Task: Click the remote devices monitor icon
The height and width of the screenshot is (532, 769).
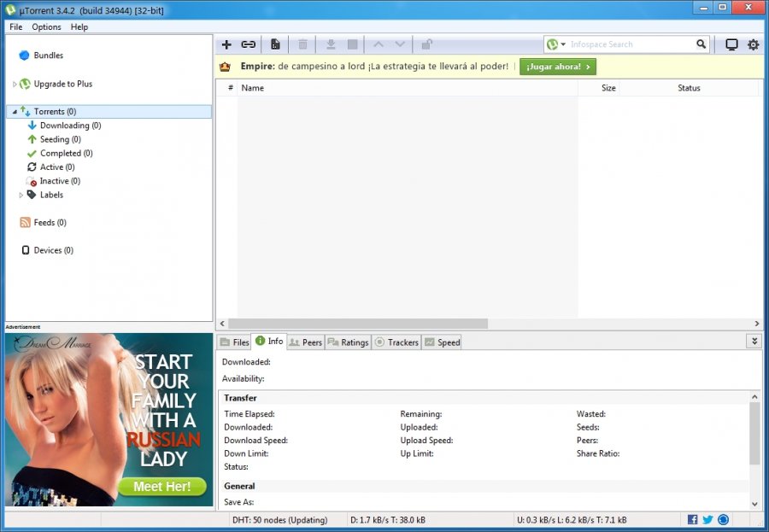Action: pos(731,44)
